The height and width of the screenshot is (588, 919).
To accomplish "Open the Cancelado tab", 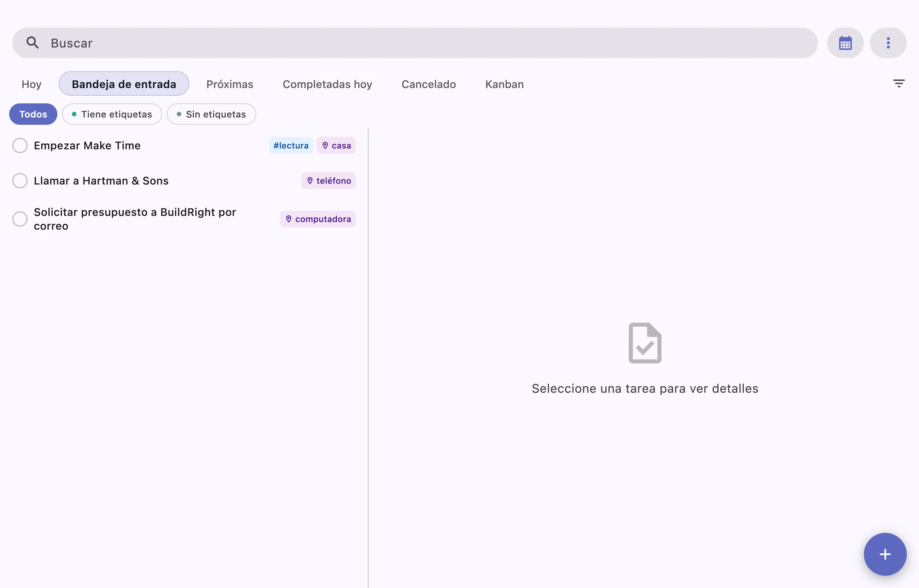I will tap(428, 84).
